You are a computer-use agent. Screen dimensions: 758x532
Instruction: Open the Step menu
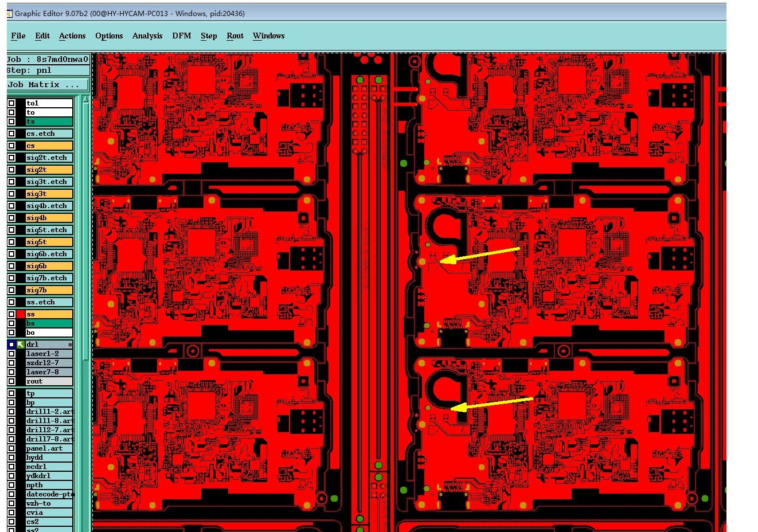click(209, 36)
